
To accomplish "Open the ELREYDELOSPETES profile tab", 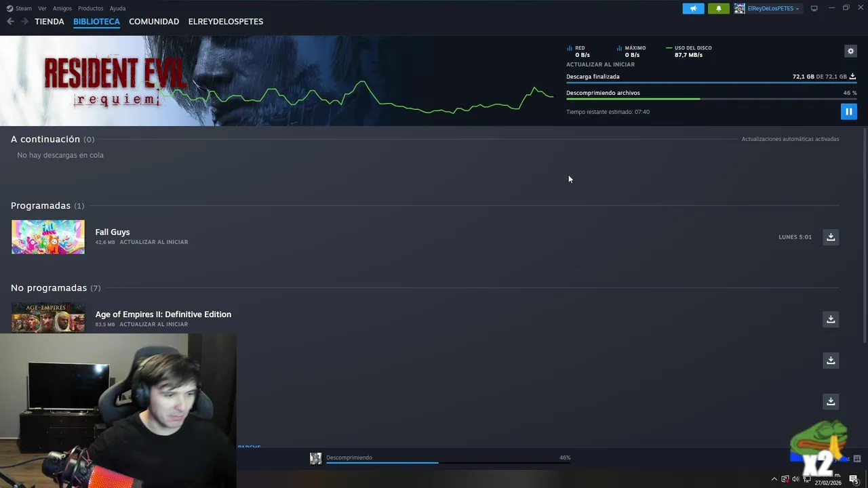I will [226, 22].
